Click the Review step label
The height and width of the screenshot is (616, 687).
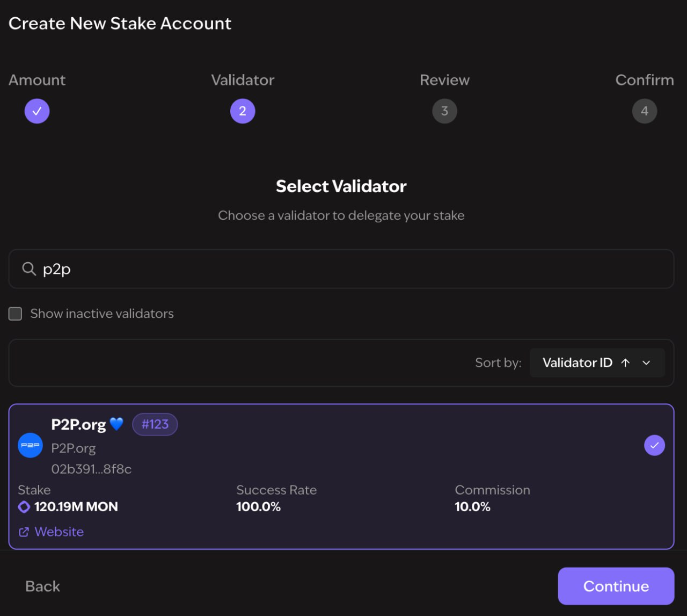pyautogui.click(x=444, y=80)
